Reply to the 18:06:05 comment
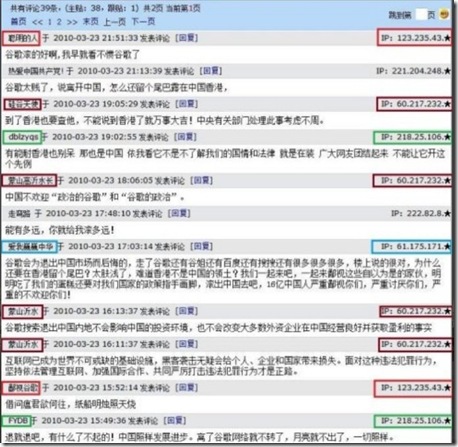Screen dimensions: 458x447 (201, 181)
